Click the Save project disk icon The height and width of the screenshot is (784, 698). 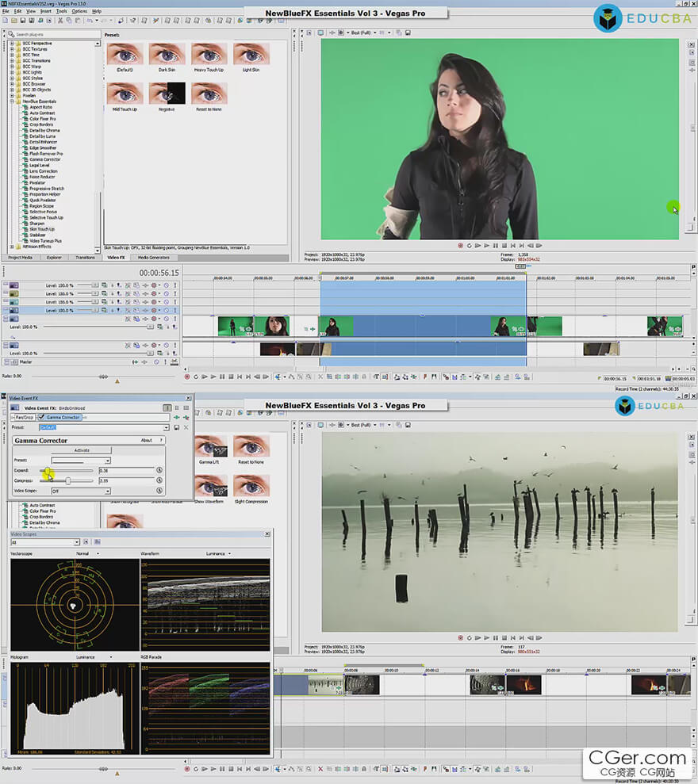[x=23, y=21]
